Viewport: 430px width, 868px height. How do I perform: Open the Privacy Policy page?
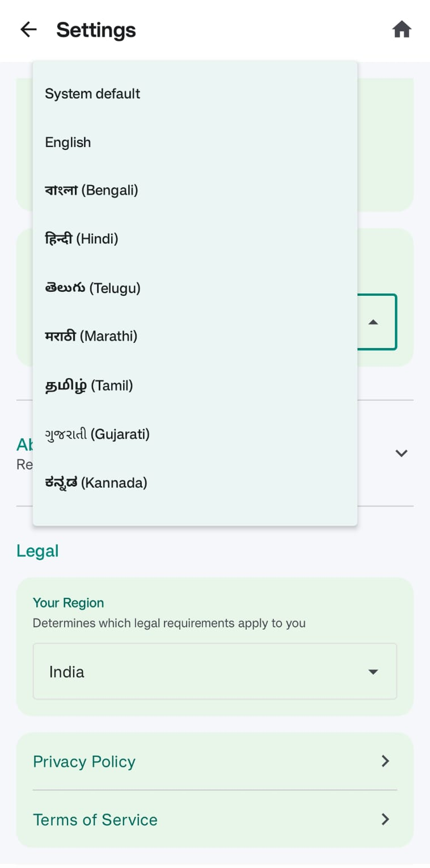(84, 761)
